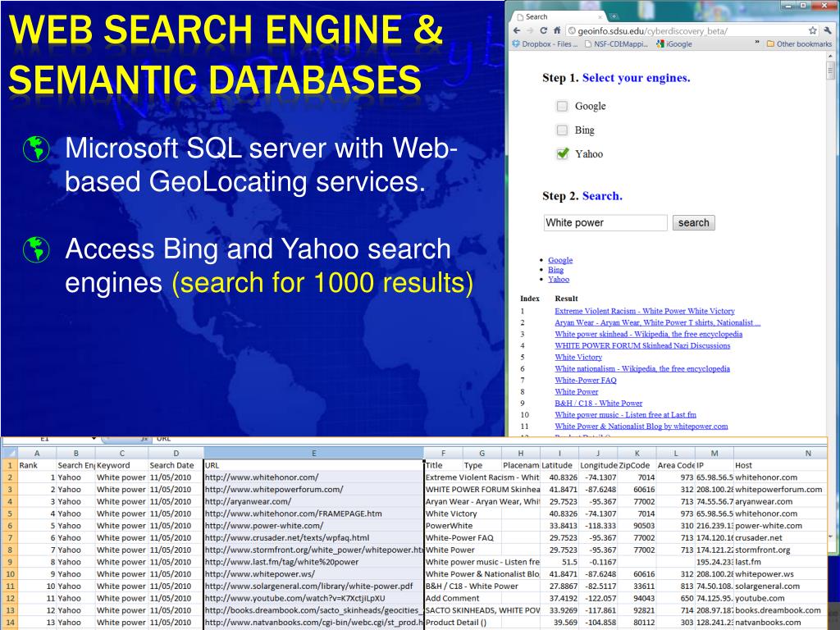The width and height of the screenshot is (840, 630).
Task: Select cell http://www.whitehonor.com/
Action: click(x=314, y=477)
